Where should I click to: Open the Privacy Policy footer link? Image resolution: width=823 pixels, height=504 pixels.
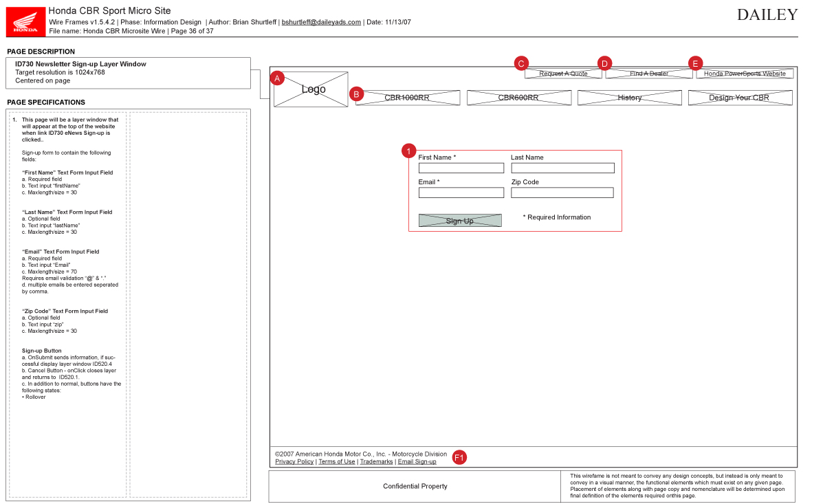pyautogui.click(x=294, y=461)
